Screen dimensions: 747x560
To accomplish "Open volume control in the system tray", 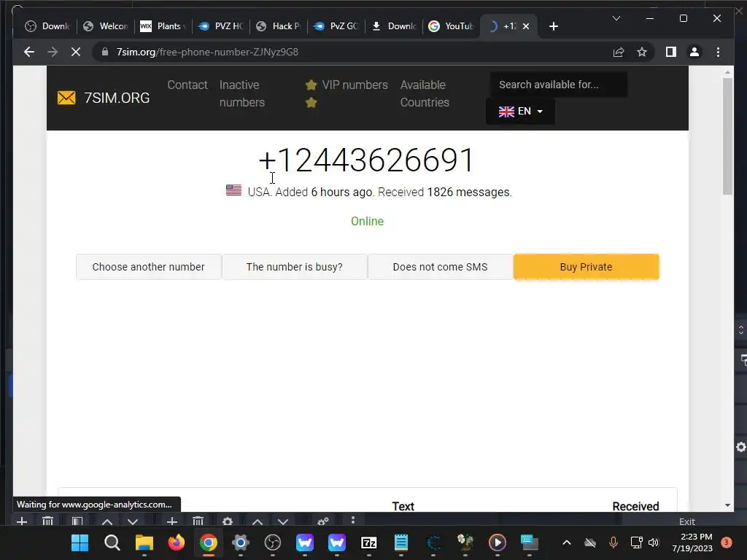I will pyautogui.click(x=654, y=542).
